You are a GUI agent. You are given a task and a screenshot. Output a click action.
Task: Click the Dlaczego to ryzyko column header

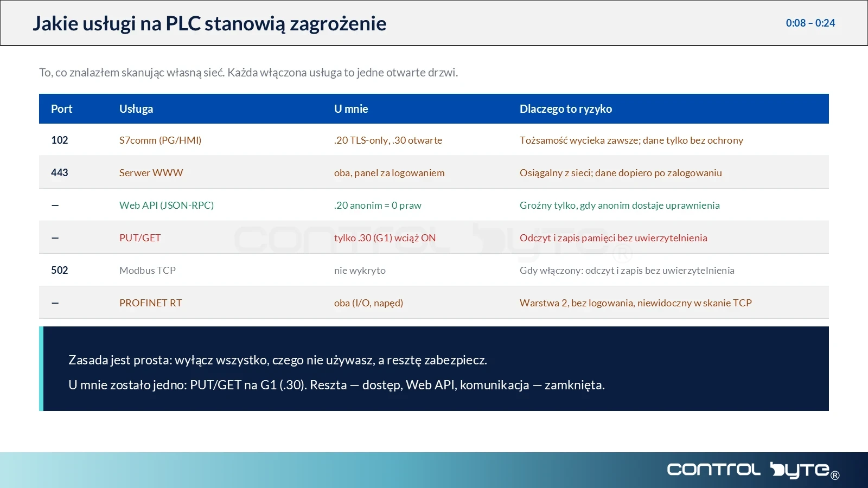coord(566,108)
